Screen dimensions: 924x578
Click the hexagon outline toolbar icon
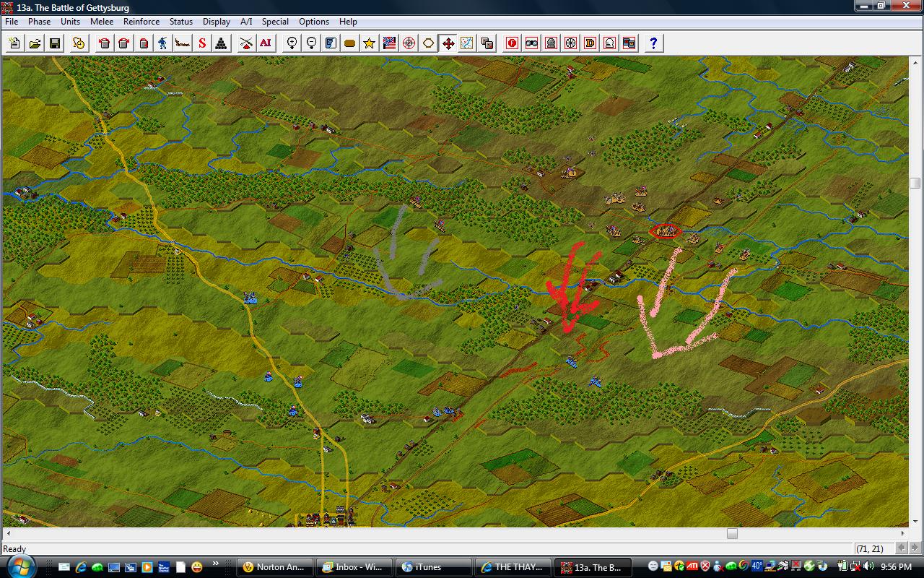[x=428, y=43]
